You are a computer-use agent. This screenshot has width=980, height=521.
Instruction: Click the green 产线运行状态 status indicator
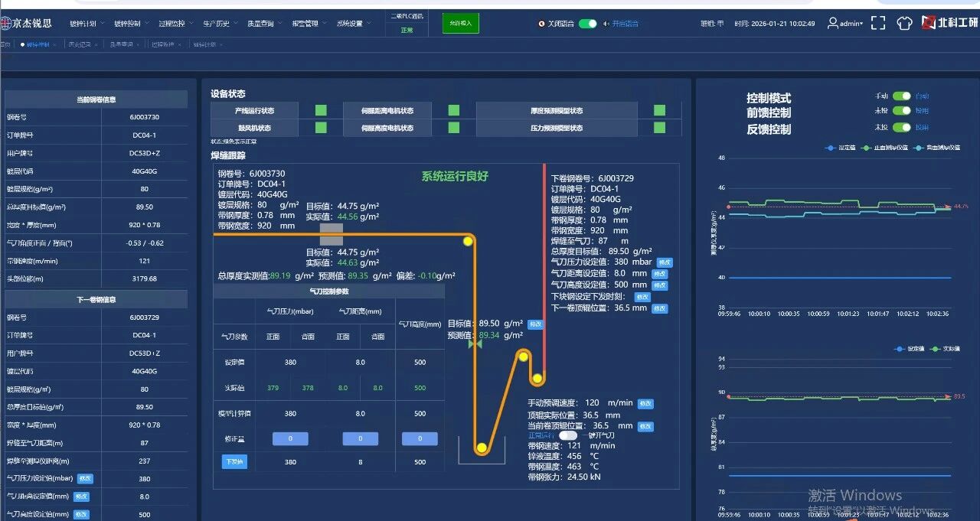pyautogui.click(x=321, y=110)
